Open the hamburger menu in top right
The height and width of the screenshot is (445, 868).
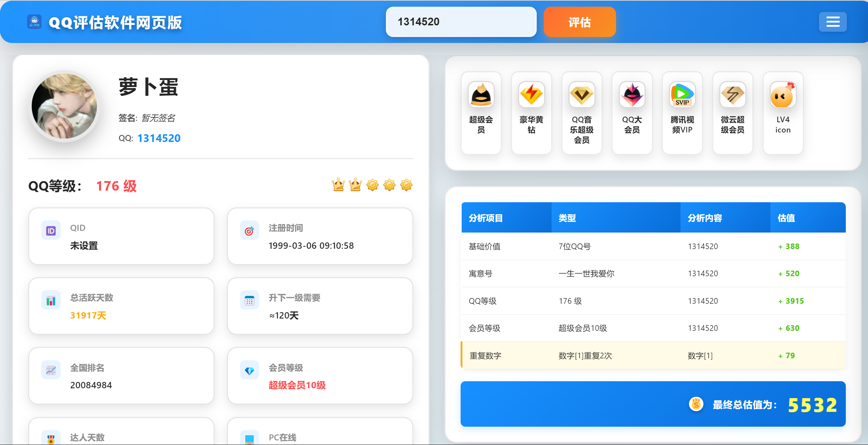pyautogui.click(x=832, y=22)
